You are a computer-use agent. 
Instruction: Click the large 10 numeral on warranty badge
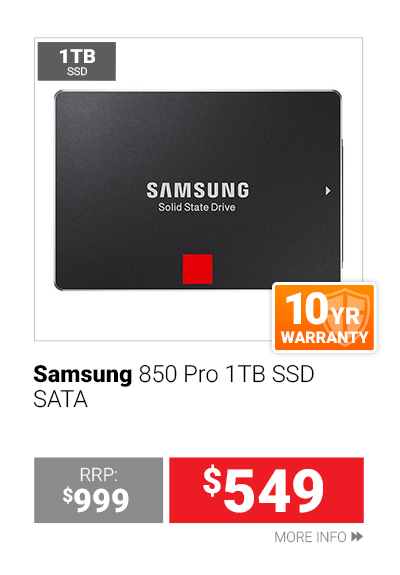point(307,309)
